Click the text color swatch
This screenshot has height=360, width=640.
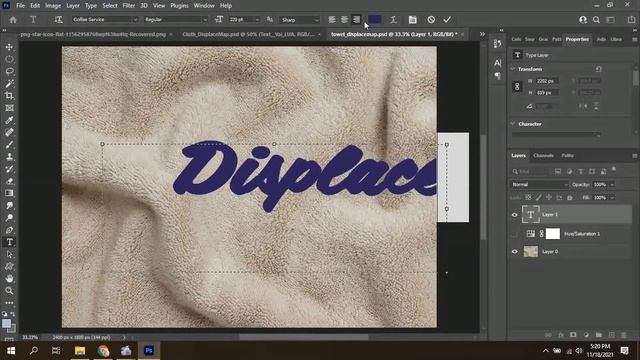(x=374, y=20)
